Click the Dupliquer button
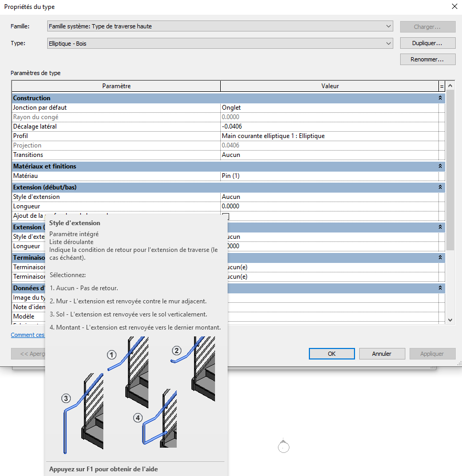The width and height of the screenshot is (462, 476). pyautogui.click(x=427, y=44)
